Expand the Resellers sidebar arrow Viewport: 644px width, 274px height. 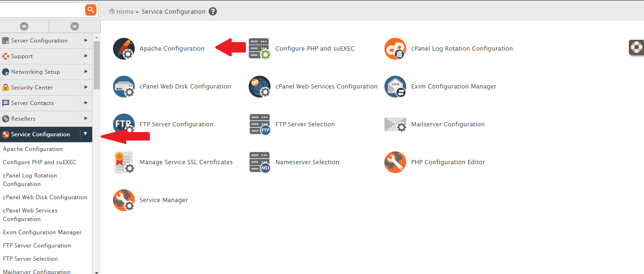(86, 119)
